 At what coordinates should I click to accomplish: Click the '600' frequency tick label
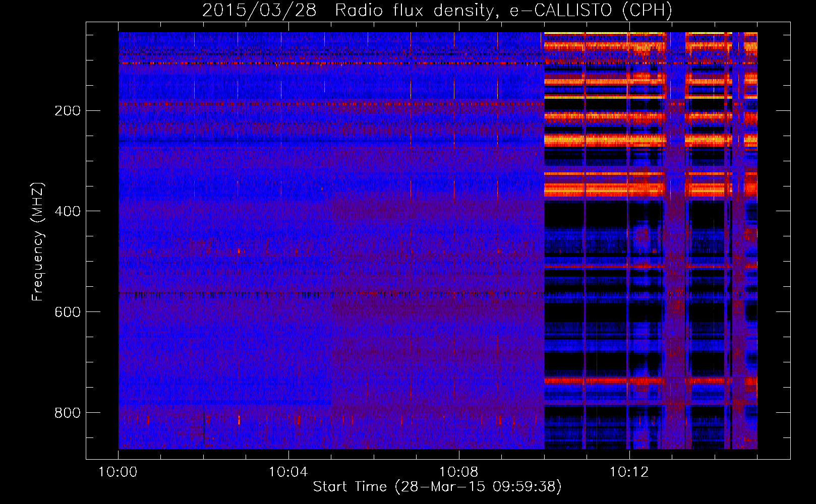pos(68,312)
